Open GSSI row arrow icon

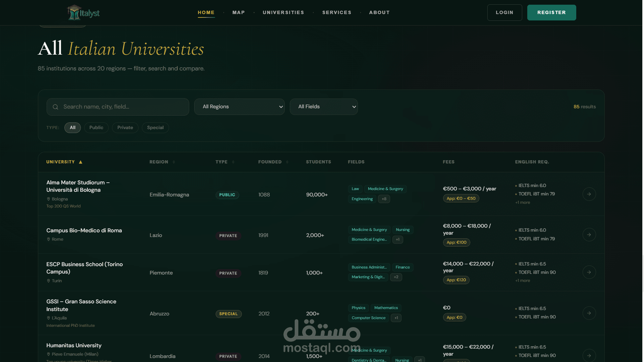589,313
